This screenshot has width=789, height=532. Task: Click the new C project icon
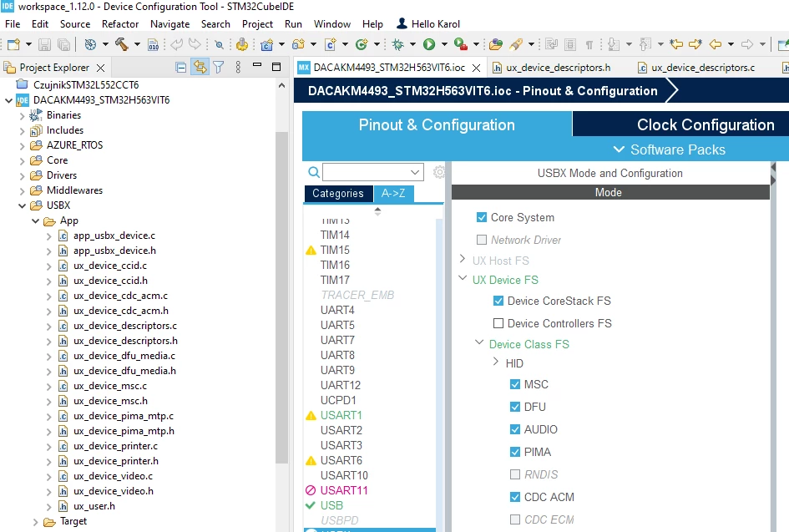266,44
